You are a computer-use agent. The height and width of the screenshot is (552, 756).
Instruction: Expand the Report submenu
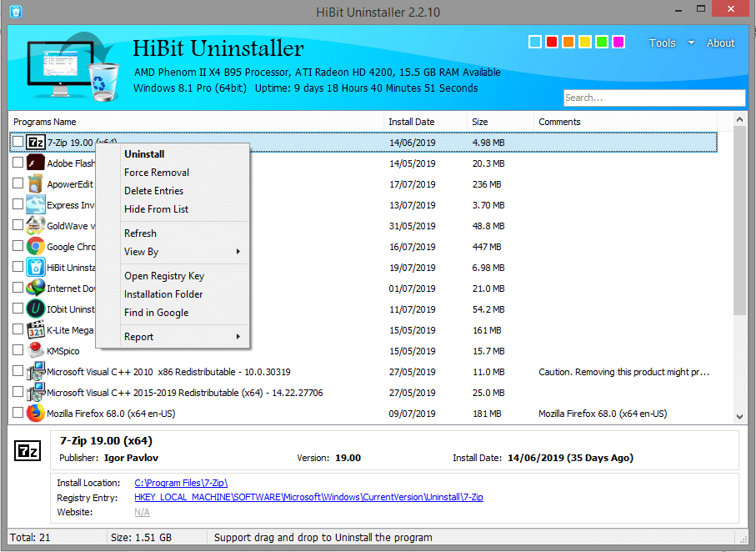click(183, 337)
